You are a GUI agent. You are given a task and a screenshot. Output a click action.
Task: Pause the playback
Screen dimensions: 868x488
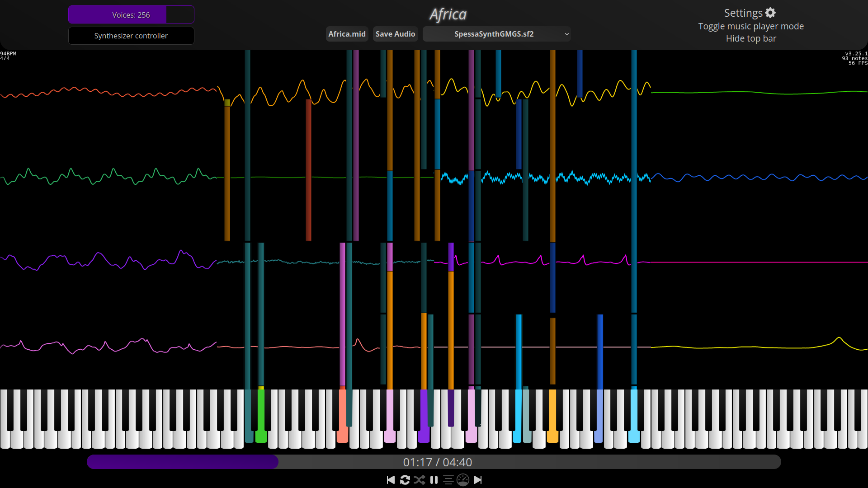coord(434,480)
